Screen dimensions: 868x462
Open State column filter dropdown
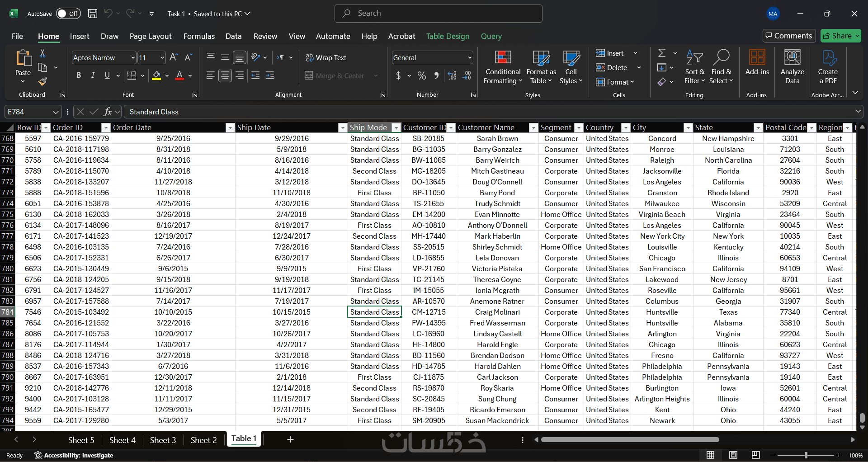[x=758, y=127]
